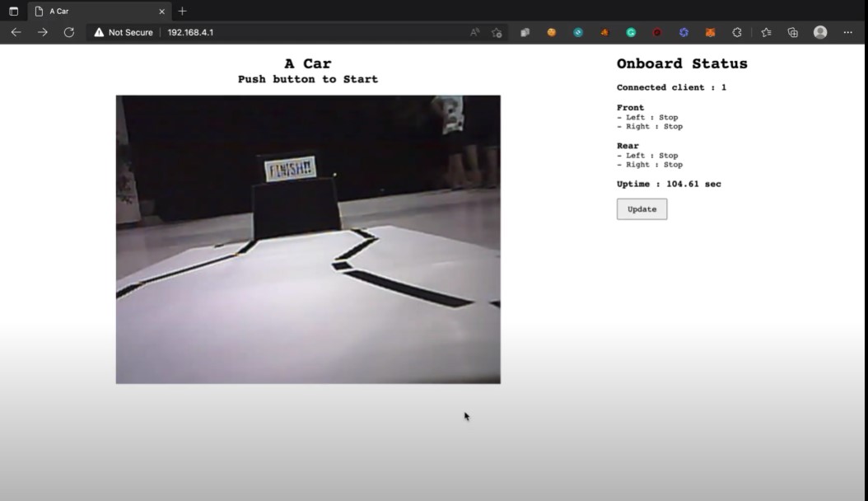868x501 pixels.
Task: Click the car camera stream image
Action: point(307,238)
